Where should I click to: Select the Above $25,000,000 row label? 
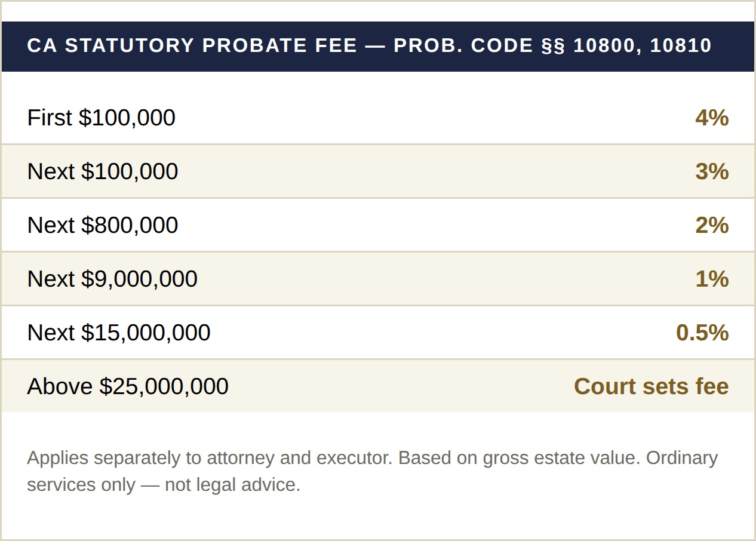pos(128,386)
